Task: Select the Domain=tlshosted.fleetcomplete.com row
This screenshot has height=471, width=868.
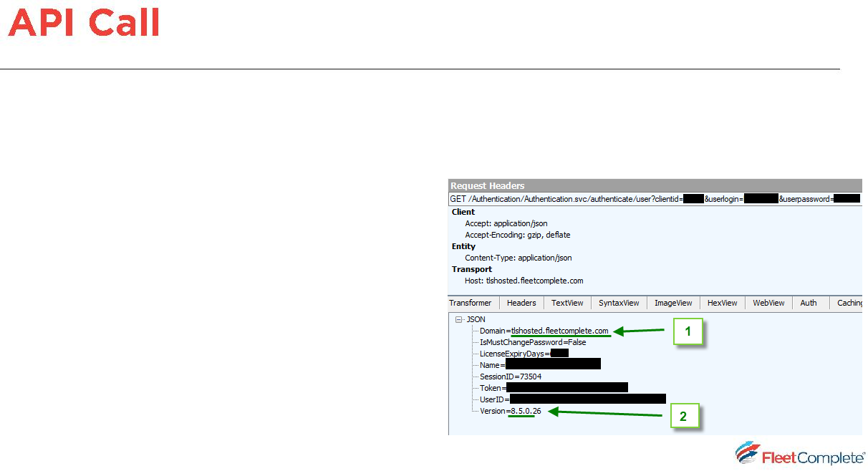Action: tap(544, 331)
